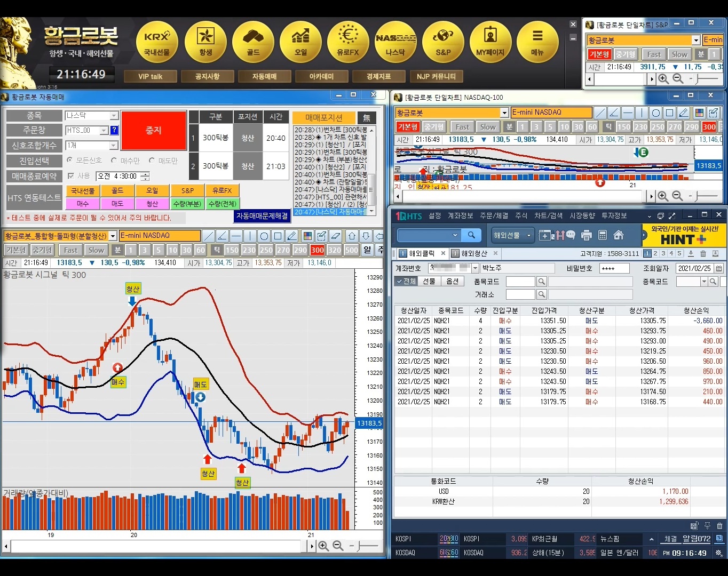This screenshot has width=728, height=576.
Task: Expand 종목코드 dropdown in 1Q HTS
Action: click(704, 281)
